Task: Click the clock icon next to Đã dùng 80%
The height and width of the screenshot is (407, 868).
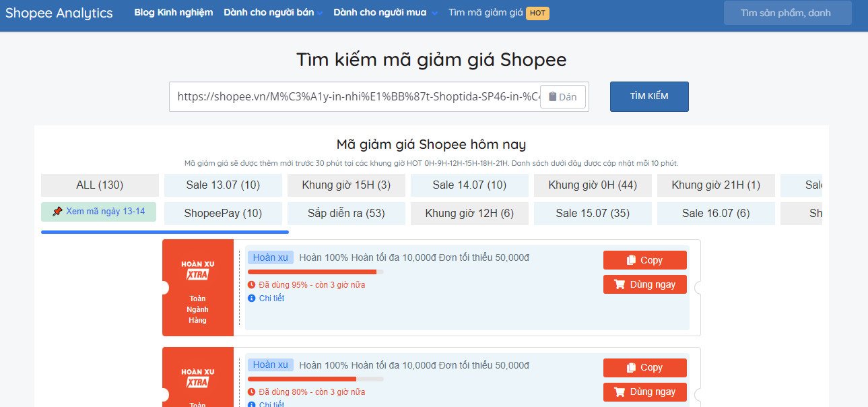Action: coord(251,392)
